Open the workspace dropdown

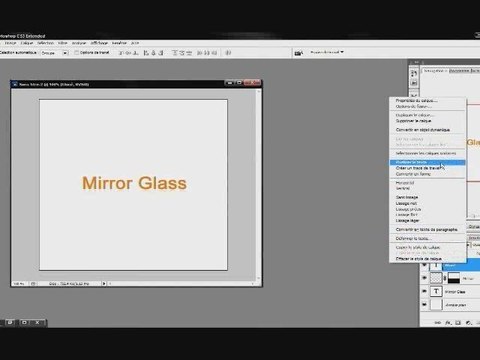327,52
